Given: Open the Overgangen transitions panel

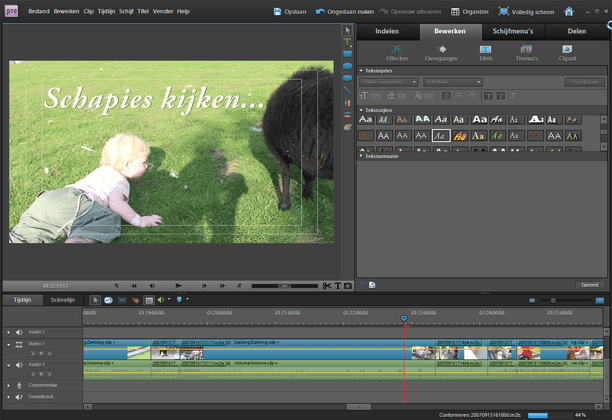Looking at the screenshot, I should (x=442, y=48).
